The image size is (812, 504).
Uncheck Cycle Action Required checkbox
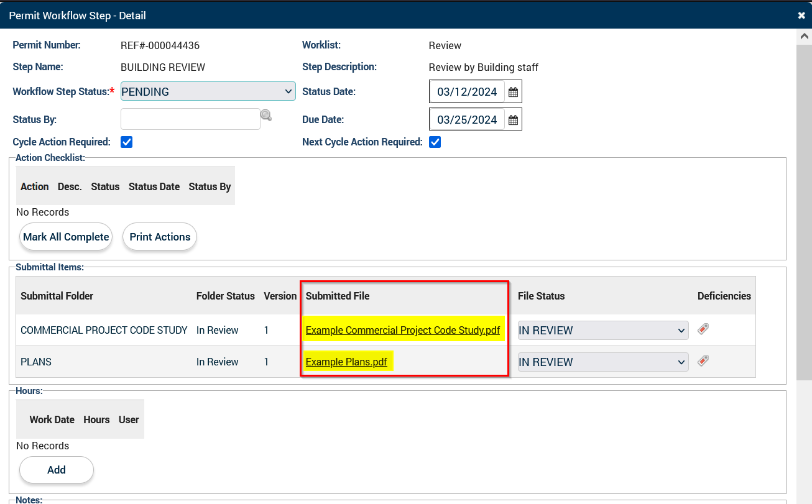click(x=127, y=142)
